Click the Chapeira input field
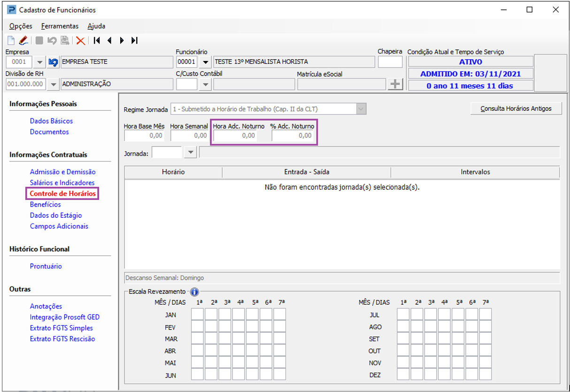The width and height of the screenshot is (570, 392). coord(390,62)
